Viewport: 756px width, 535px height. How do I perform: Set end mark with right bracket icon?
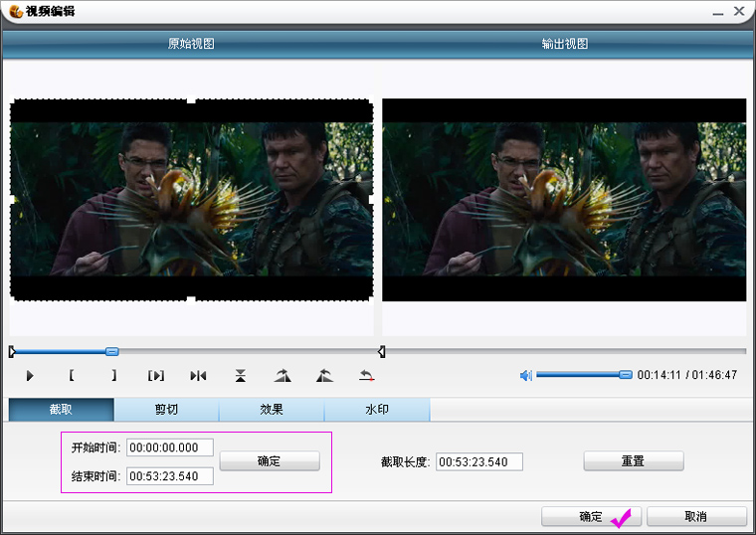(113, 375)
